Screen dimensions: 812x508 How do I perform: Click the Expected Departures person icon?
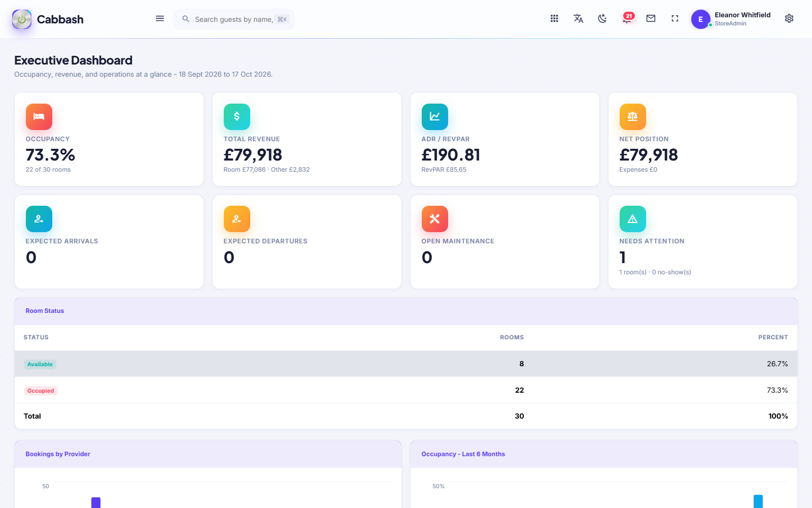click(x=237, y=219)
